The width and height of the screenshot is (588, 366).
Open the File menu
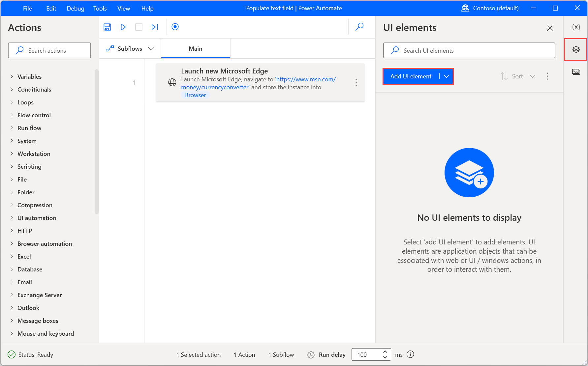pos(27,8)
